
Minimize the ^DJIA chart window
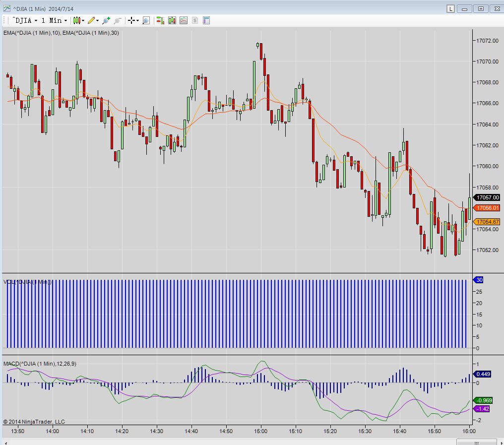[464, 8]
